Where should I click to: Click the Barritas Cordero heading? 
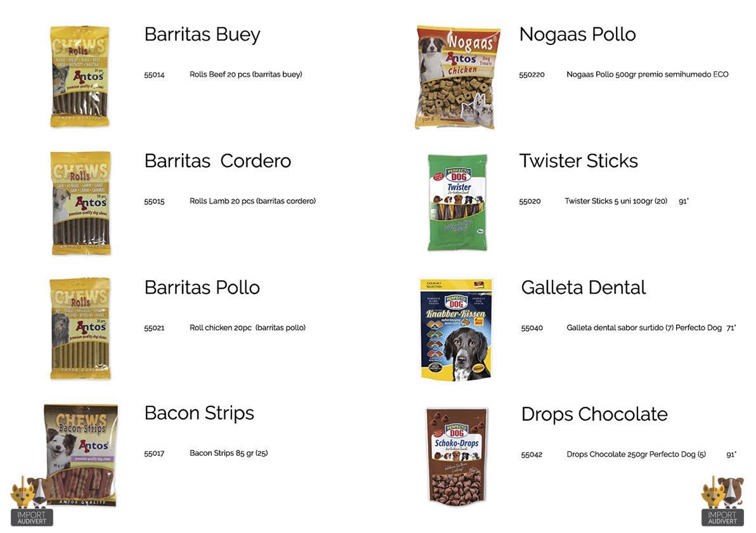click(x=218, y=161)
